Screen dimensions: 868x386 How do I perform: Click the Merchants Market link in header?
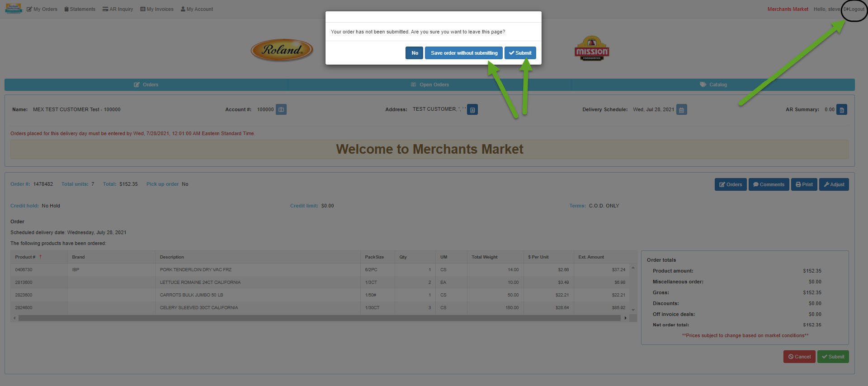tap(788, 9)
